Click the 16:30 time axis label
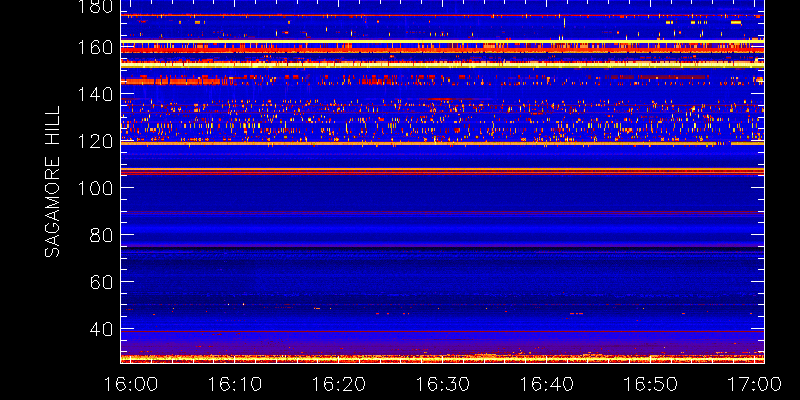 442,384
